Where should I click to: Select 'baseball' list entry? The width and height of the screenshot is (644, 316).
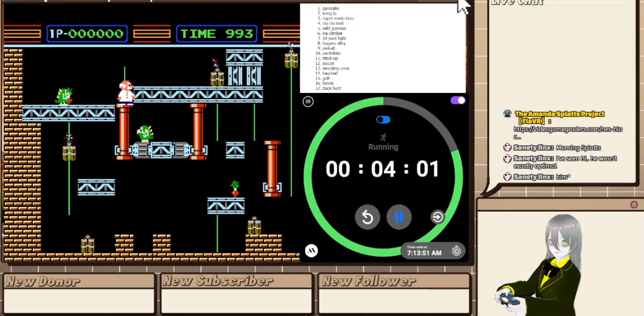pos(330,73)
